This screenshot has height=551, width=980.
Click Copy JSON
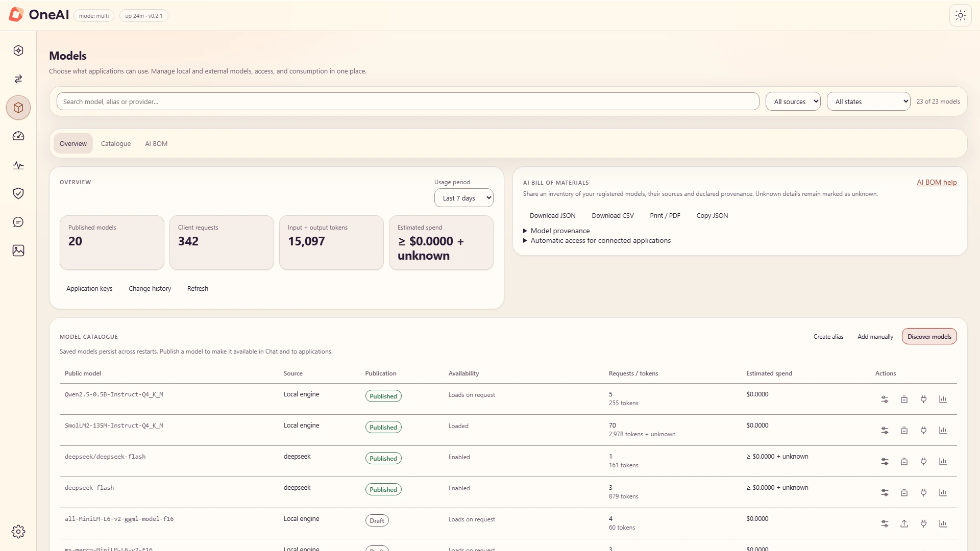point(712,216)
